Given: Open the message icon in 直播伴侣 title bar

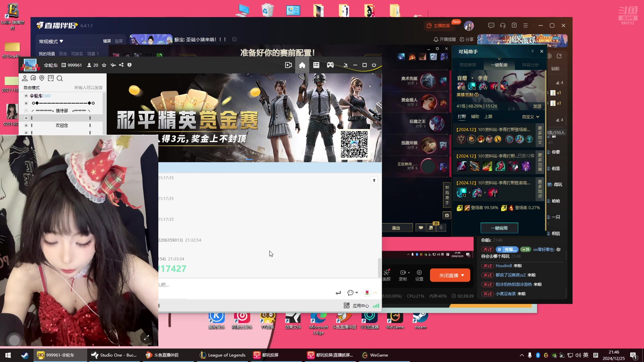Looking at the screenshot, I should coord(491,25).
